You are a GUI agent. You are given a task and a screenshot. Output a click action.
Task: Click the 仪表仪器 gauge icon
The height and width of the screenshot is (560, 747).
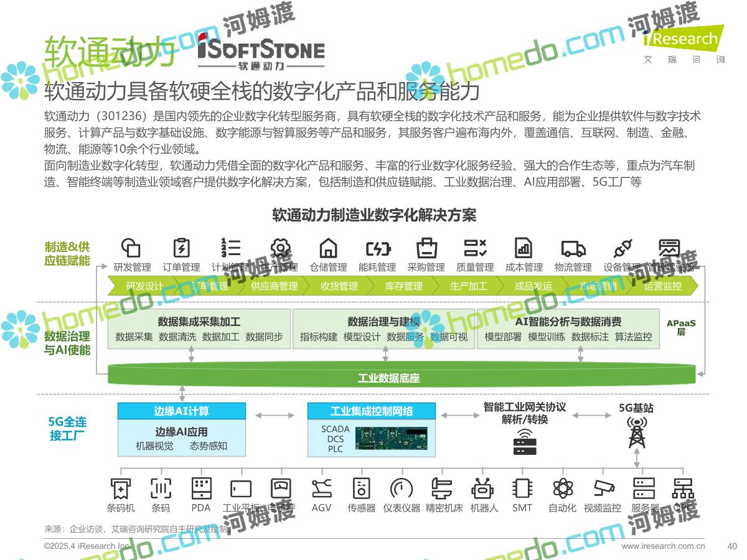[402, 488]
